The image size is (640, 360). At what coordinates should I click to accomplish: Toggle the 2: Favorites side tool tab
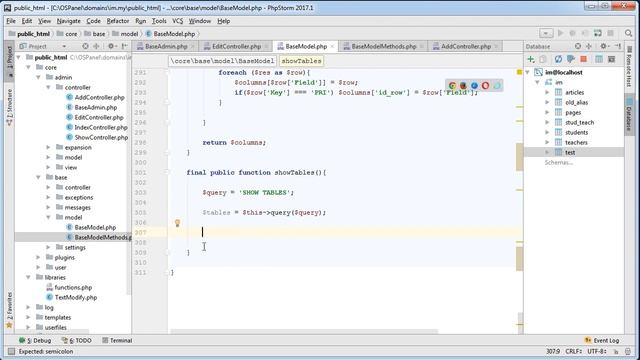click(9, 310)
